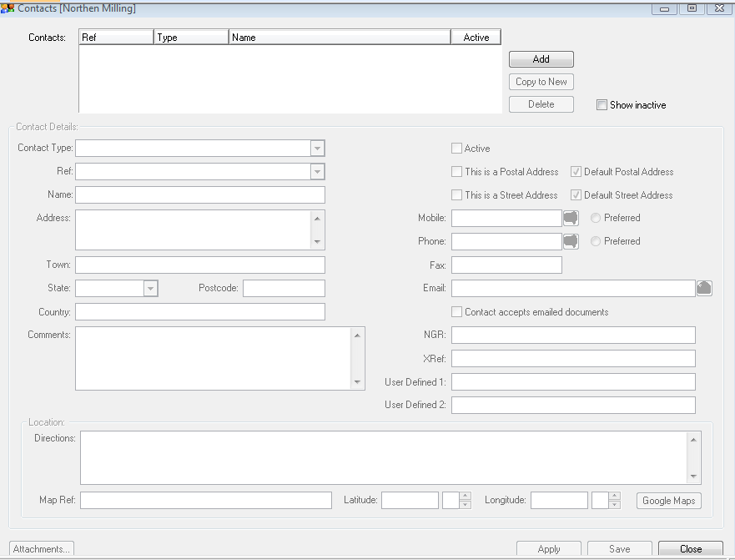Tick the Active checkbox
This screenshot has width=735, height=560.
tap(456, 149)
